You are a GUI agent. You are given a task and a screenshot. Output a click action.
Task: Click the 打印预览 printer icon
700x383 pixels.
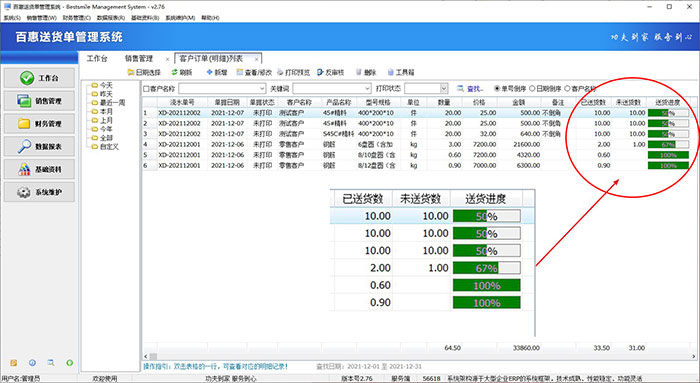[280, 72]
